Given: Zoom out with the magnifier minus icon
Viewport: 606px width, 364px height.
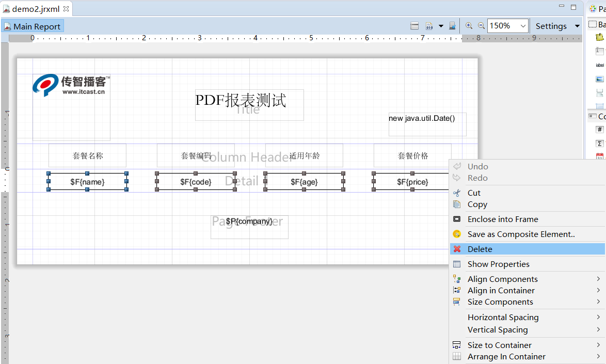Looking at the screenshot, I should tap(481, 25).
